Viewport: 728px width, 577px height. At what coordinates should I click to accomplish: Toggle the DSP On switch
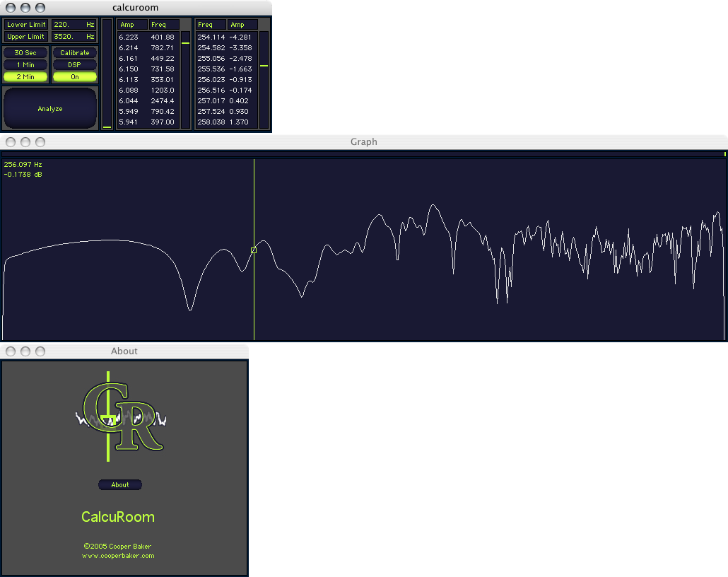click(75, 76)
